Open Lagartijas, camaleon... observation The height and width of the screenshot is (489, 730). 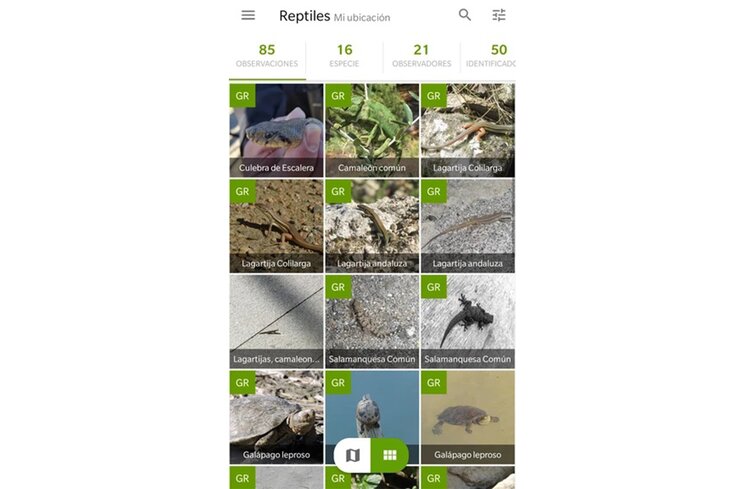click(276, 321)
